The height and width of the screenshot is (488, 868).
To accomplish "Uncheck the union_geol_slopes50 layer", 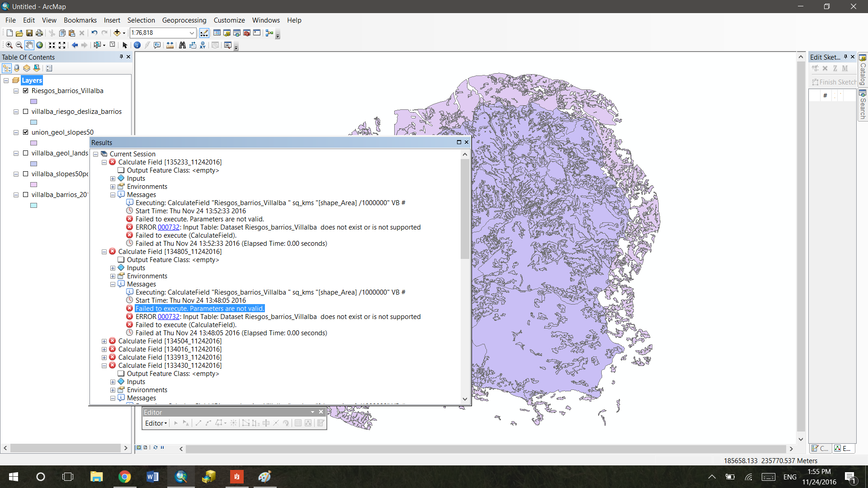I will (26, 132).
